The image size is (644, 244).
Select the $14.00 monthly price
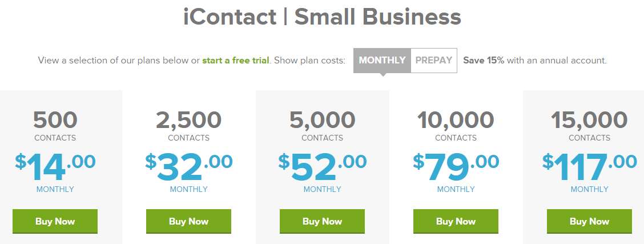coord(55,167)
